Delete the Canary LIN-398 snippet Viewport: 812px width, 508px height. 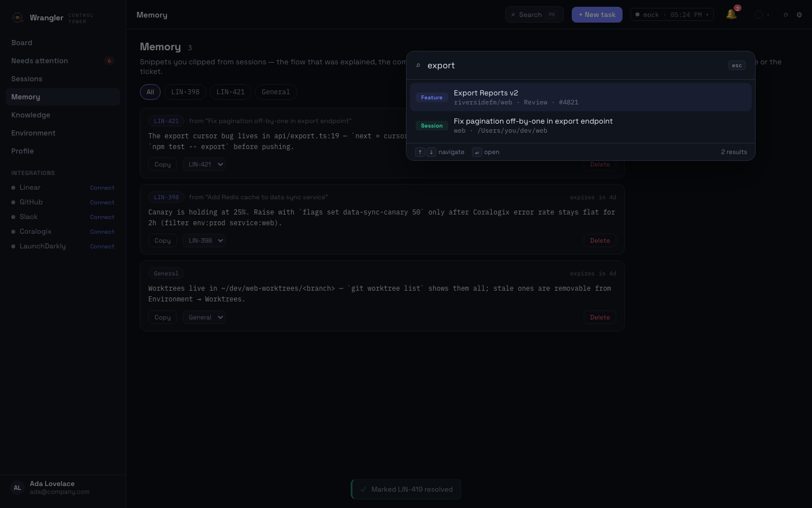(x=600, y=240)
